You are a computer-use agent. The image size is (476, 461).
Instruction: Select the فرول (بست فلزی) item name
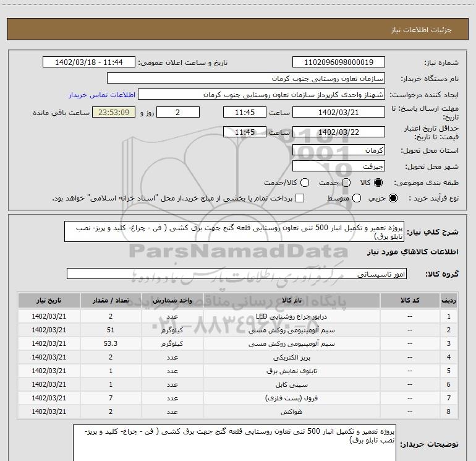point(292,398)
